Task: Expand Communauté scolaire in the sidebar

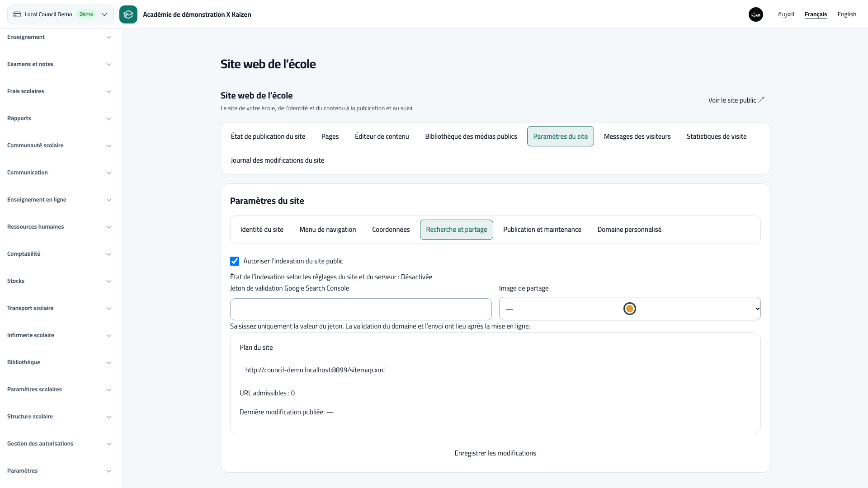Action: point(59,145)
